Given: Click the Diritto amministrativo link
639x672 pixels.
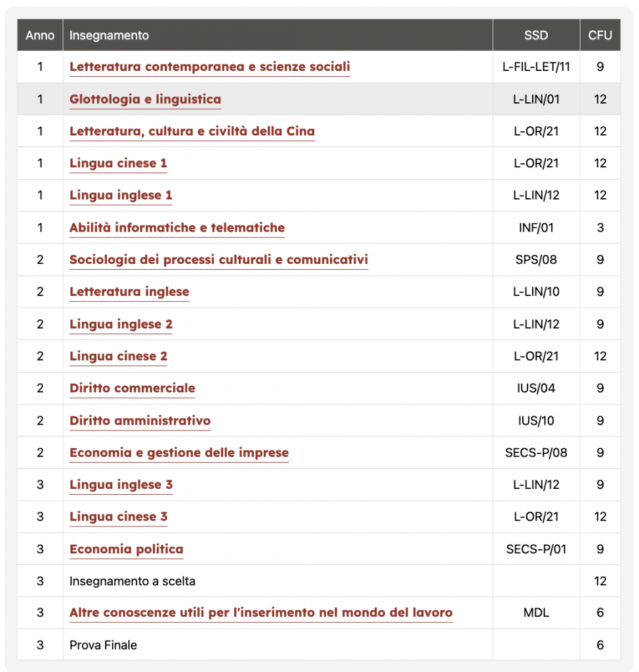Looking at the screenshot, I should click(x=140, y=421).
